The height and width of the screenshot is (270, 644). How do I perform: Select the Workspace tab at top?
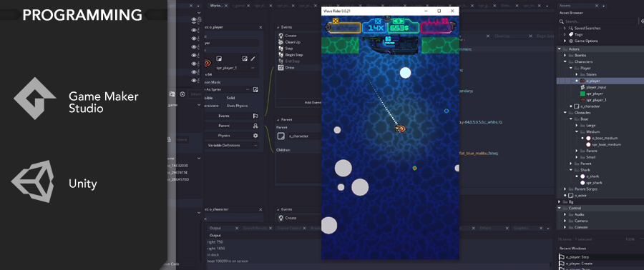click(x=216, y=6)
